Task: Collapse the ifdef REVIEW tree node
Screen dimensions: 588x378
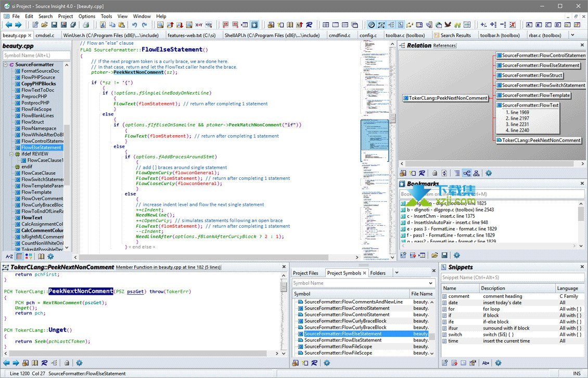Action: pyautogui.click(x=11, y=154)
